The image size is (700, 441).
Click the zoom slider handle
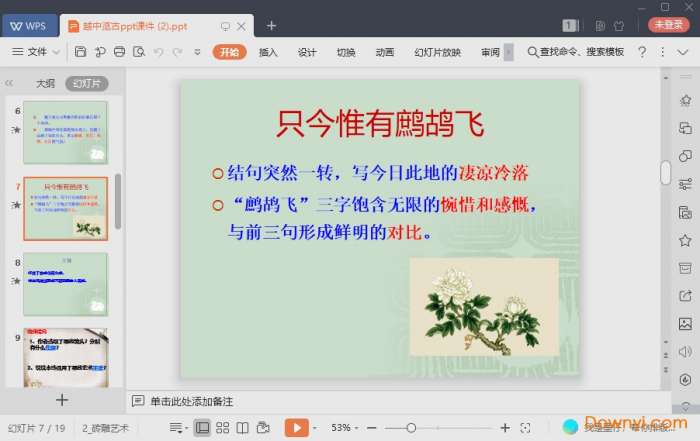point(411,428)
